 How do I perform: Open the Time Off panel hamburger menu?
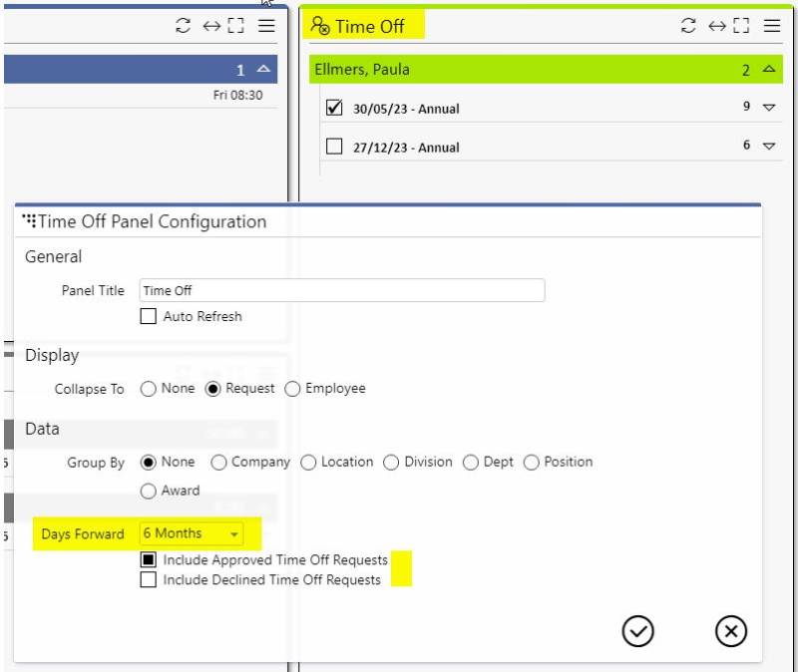click(771, 26)
